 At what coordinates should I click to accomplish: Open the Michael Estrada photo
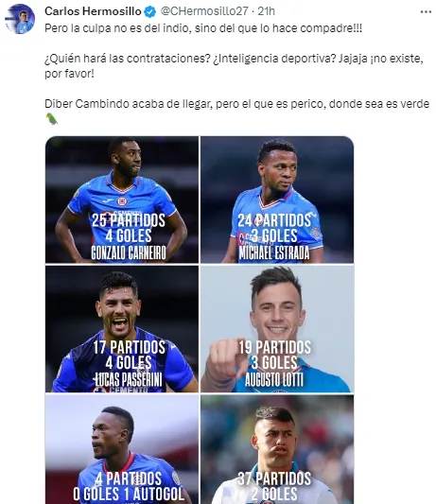(277, 200)
